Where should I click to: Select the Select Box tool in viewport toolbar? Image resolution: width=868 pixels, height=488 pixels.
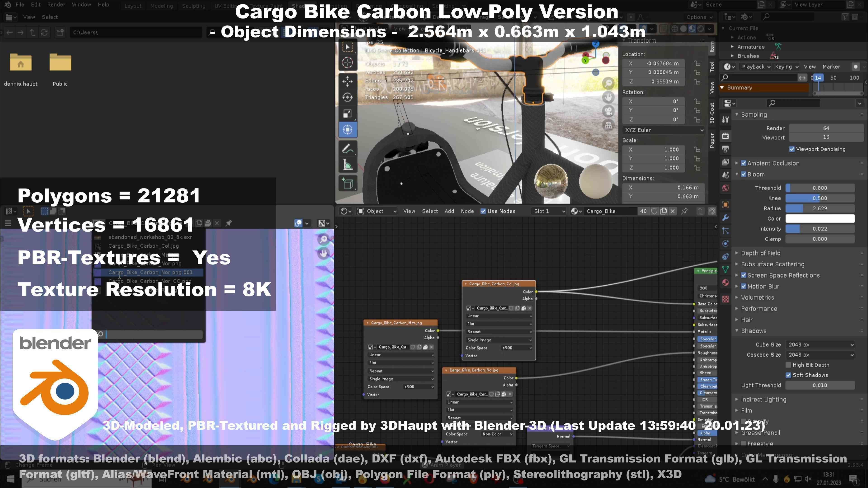347,47
